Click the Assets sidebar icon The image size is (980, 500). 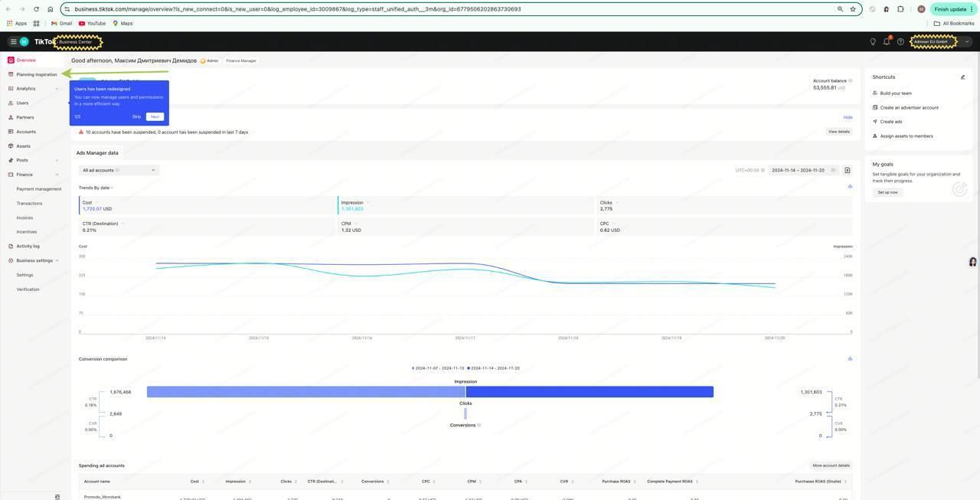point(11,146)
